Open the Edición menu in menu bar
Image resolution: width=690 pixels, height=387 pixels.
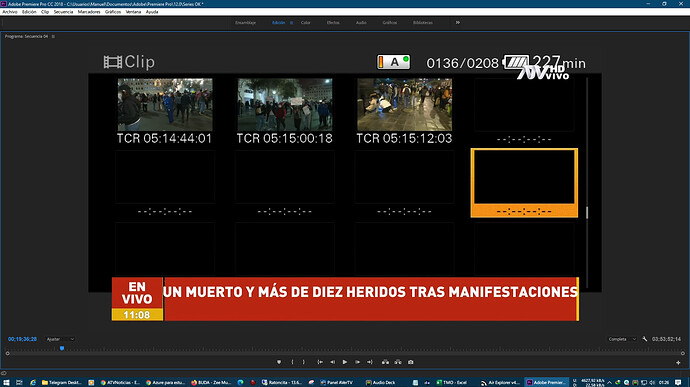click(x=29, y=12)
